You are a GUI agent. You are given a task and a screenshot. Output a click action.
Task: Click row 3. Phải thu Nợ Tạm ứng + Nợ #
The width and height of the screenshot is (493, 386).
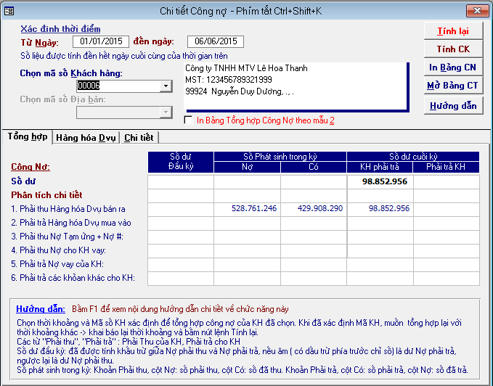tap(67, 237)
